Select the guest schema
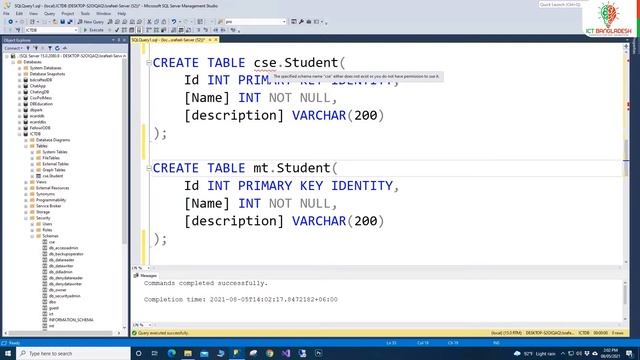The height and width of the screenshot is (360, 640). 53,308
